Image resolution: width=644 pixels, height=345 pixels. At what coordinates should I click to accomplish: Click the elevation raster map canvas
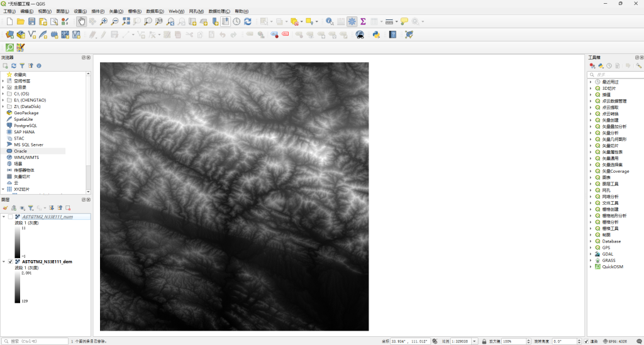[x=234, y=197]
